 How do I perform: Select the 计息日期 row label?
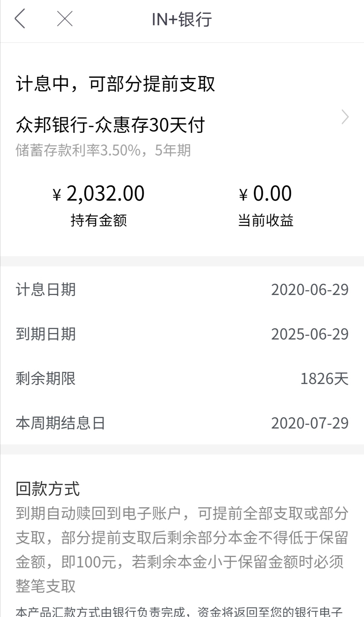pos(46,290)
